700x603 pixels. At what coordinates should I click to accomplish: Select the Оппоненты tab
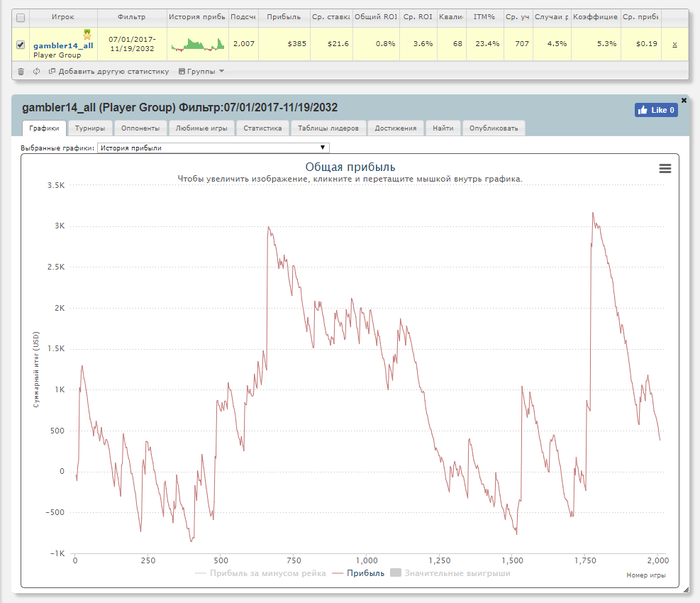pyautogui.click(x=140, y=128)
